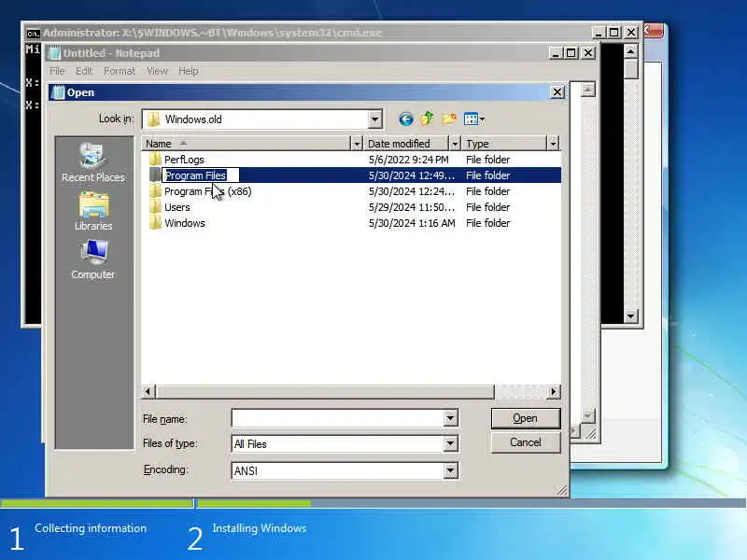Open Notepad File menu
The height and width of the screenshot is (560, 747).
tap(57, 71)
